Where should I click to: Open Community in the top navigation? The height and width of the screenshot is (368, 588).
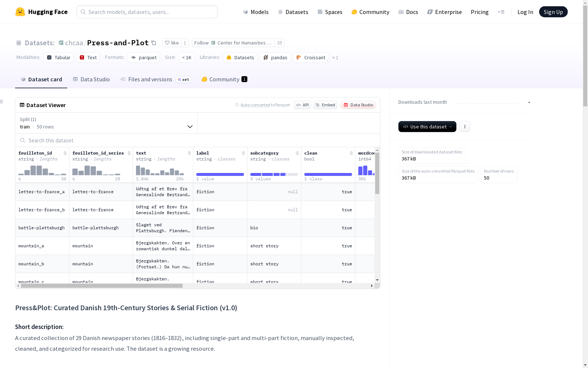[x=370, y=12]
